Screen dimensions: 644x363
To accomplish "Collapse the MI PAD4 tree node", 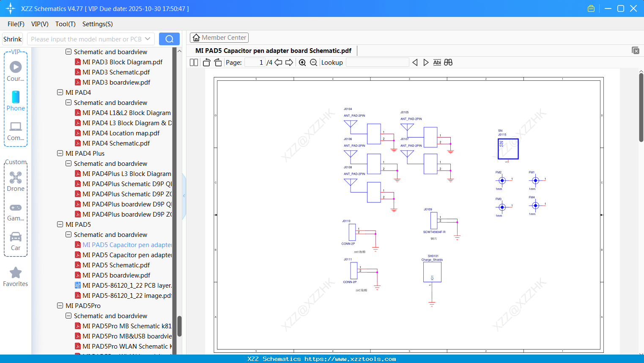I will pyautogui.click(x=60, y=92).
